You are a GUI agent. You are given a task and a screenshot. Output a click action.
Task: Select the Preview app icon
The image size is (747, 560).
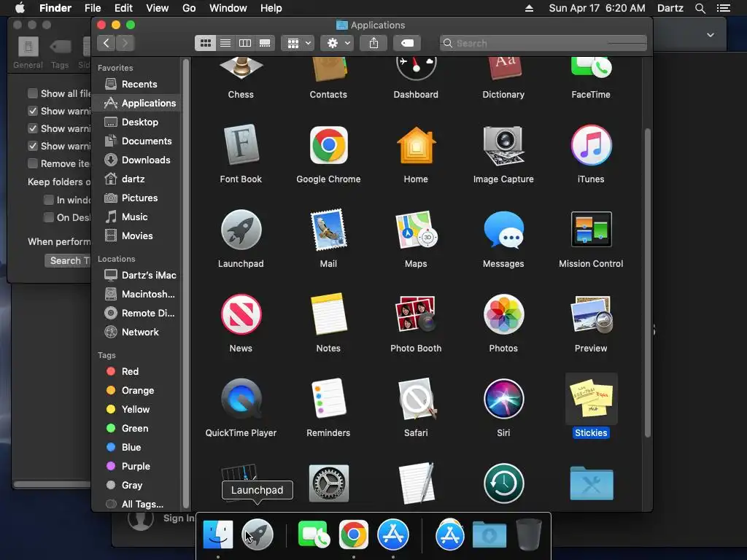(x=591, y=314)
